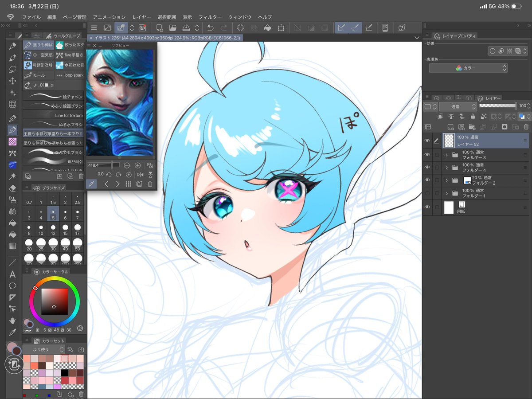The width and height of the screenshot is (532, 399).
Task: Open the フィルター menu
Action: click(x=210, y=17)
